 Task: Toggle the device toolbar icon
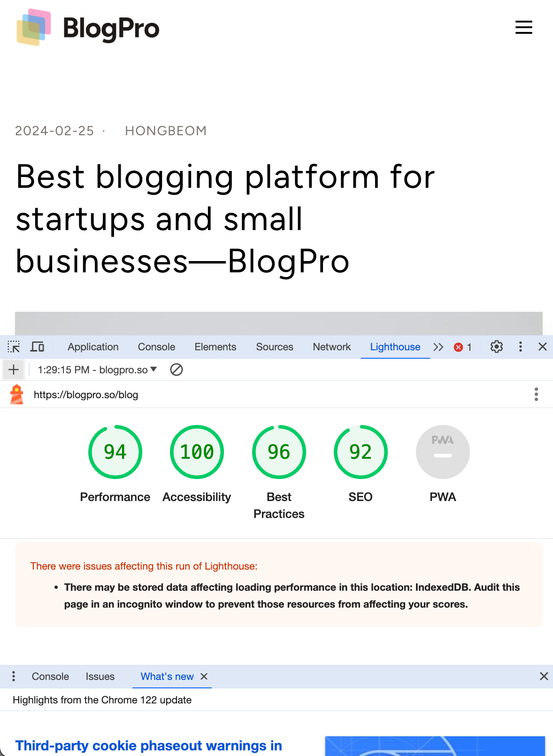(x=38, y=347)
